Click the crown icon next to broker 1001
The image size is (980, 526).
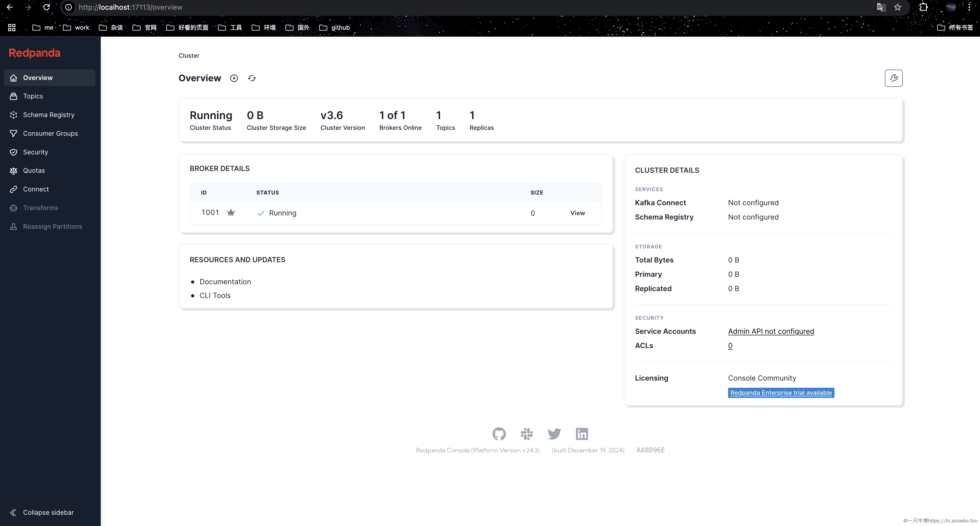(231, 212)
